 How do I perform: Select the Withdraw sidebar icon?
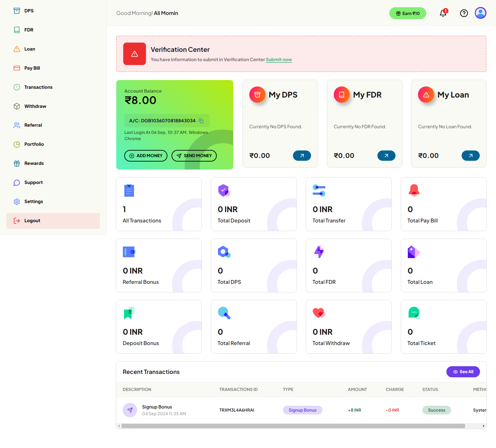pos(17,106)
